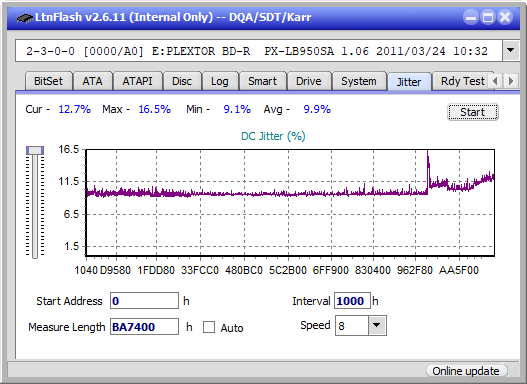Select the Jitter tab
Image resolution: width=527 pixels, height=384 pixels.
point(409,82)
